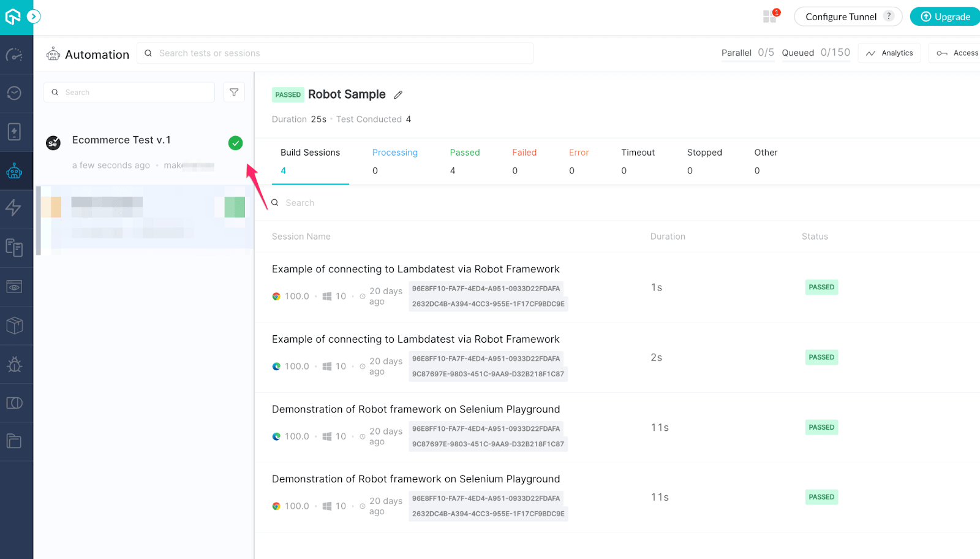Image resolution: width=980 pixels, height=559 pixels.
Task: Open the visual testing eye icon in sidebar
Action: [14, 286]
